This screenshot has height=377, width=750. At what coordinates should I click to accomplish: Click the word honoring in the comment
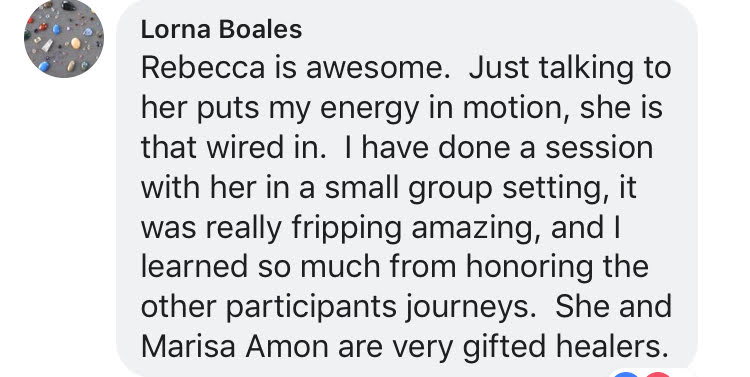pyautogui.click(x=529, y=268)
